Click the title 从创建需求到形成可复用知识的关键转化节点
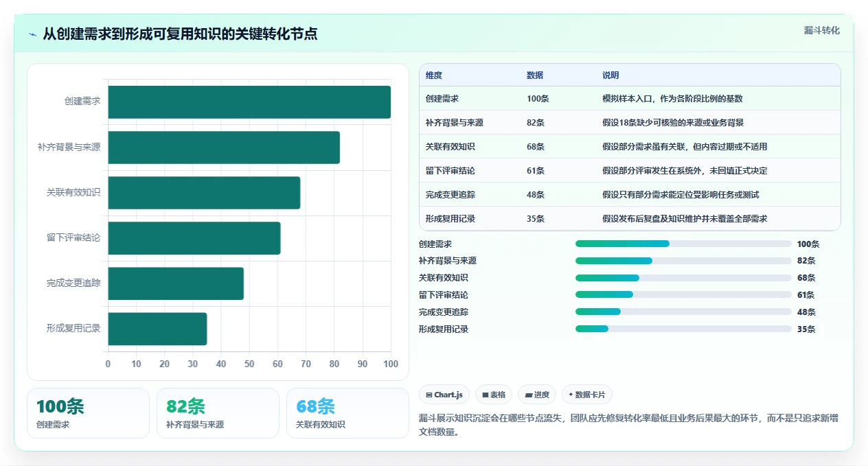 point(180,34)
